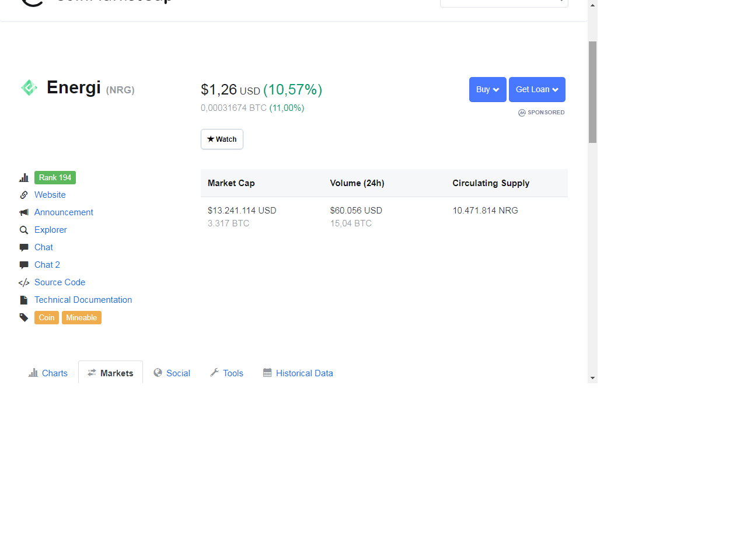Click the scrollbar down arrow
The width and height of the screenshot is (733, 560).
(592, 378)
